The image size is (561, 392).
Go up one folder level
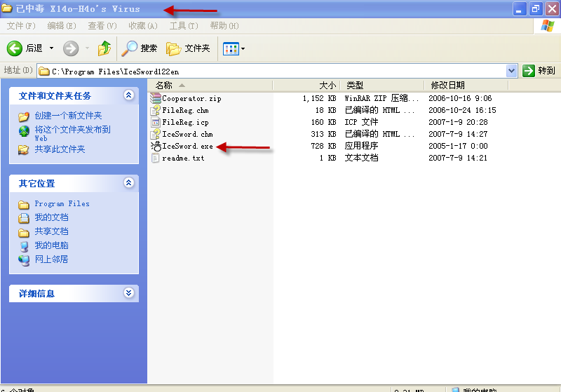[104, 48]
